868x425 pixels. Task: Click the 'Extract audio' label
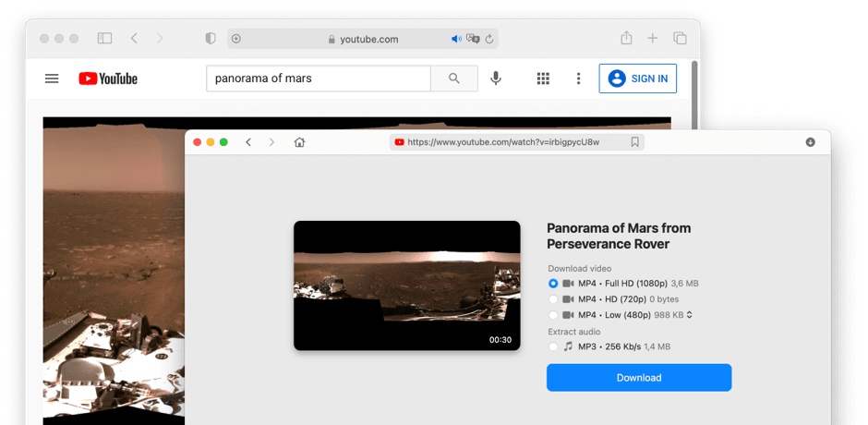click(574, 332)
